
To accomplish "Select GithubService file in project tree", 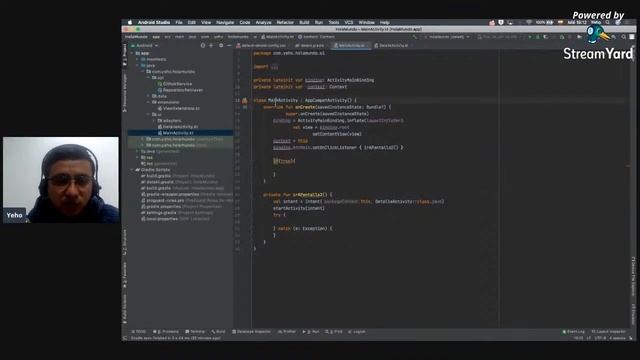I will [175, 84].
